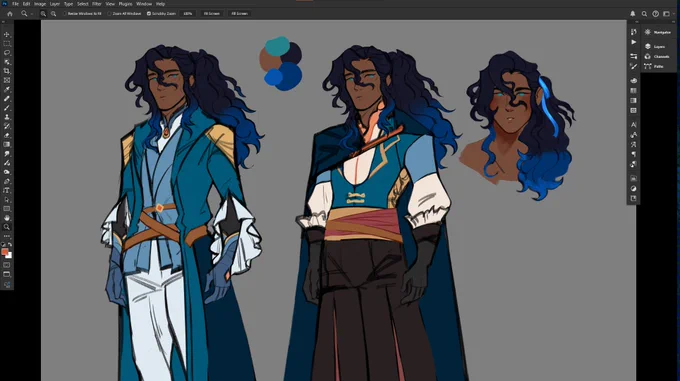Open the Adjustments panel circle icon

click(634, 188)
